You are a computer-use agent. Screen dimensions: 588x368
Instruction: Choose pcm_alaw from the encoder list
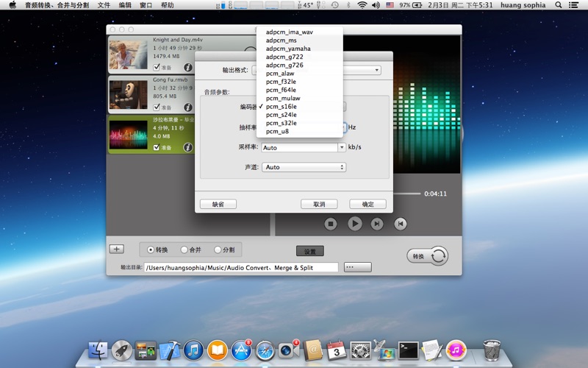(280, 74)
